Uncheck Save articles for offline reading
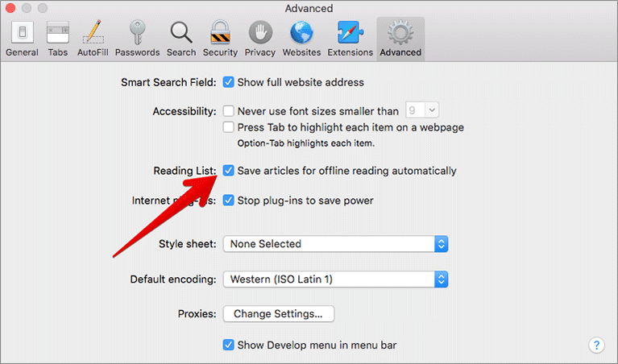This screenshot has width=618, height=364. (229, 171)
